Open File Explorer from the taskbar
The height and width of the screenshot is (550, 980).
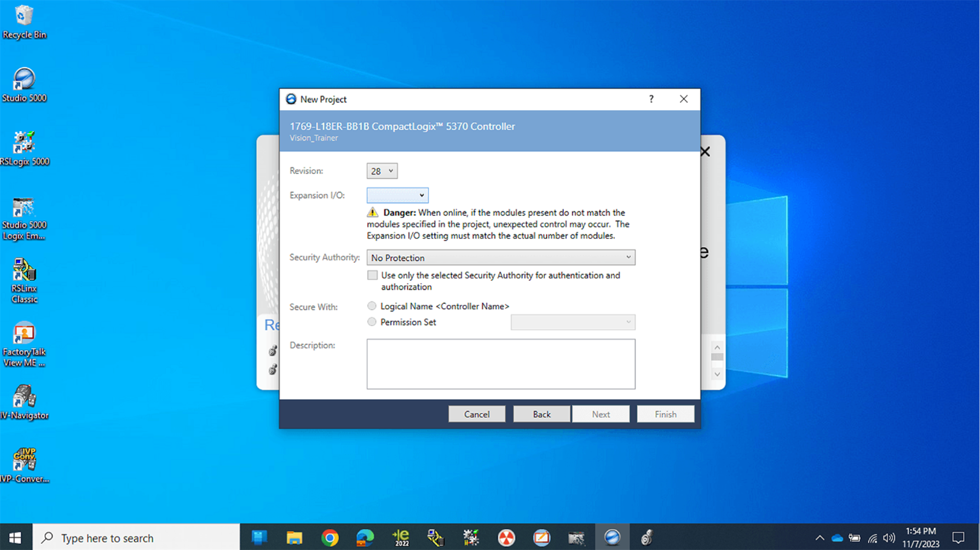pyautogui.click(x=294, y=538)
